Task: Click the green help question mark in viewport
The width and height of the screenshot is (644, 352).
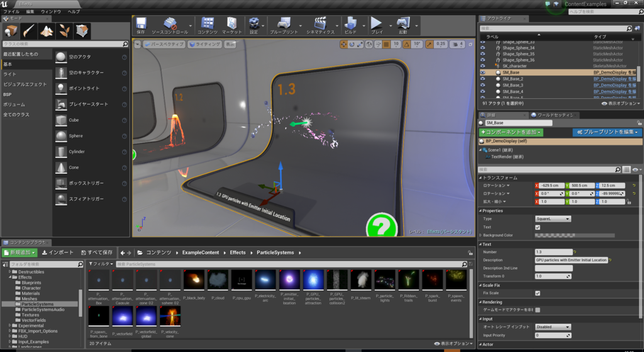Action: [x=382, y=225]
